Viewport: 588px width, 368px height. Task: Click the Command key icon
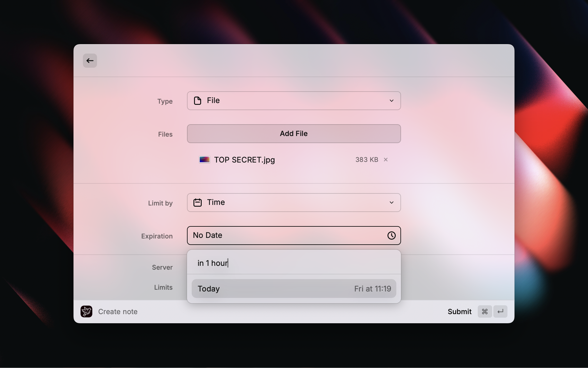485,311
